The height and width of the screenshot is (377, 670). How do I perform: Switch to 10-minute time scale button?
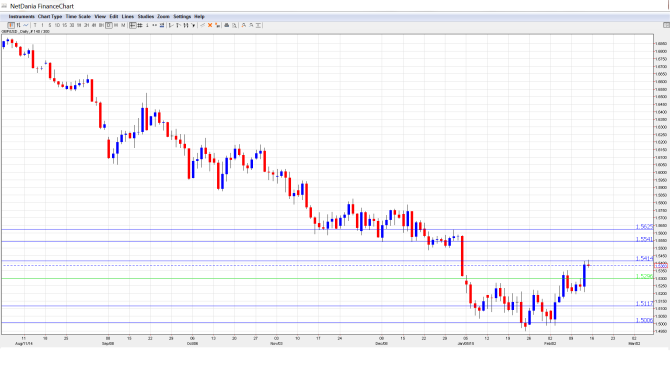(x=57, y=25)
